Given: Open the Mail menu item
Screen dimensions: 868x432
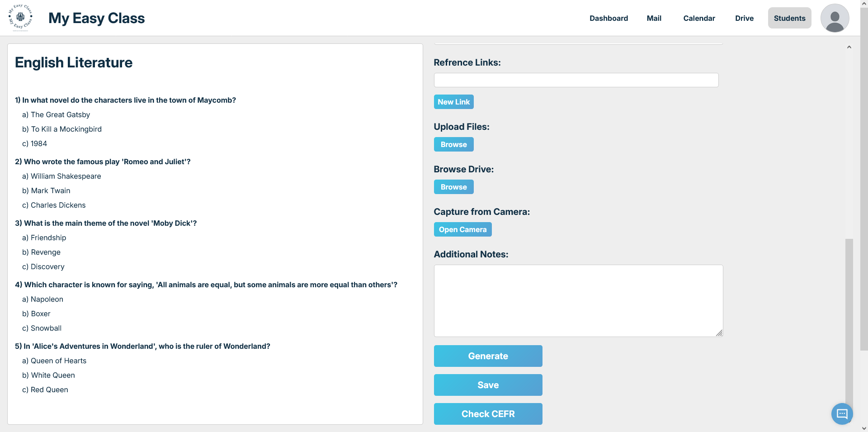Looking at the screenshot, I should click(x=654, y=18).
